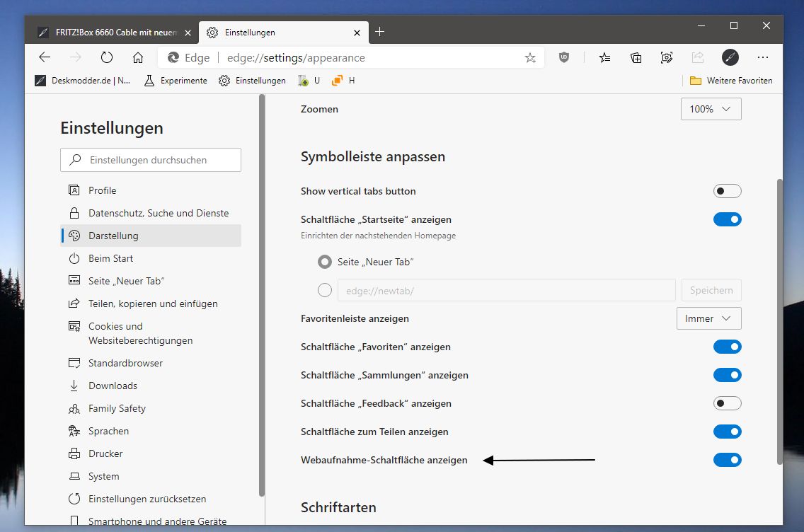The image size is (804, 532).
Task: Open the Favorites list toolbar icon
Action: (x=604, y=57)
